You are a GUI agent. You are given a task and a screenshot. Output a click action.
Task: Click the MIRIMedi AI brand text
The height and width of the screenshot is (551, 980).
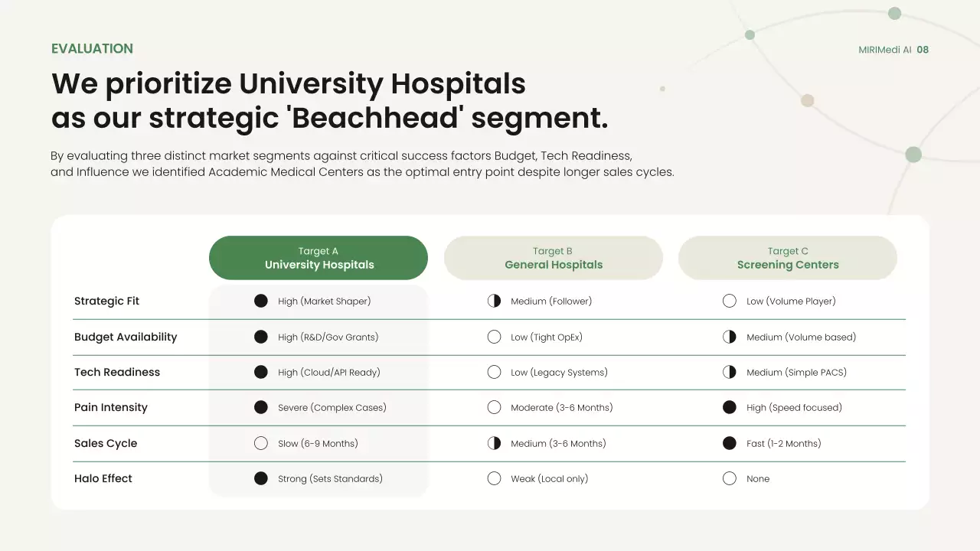pyautogui.click(x=885, y=50)
